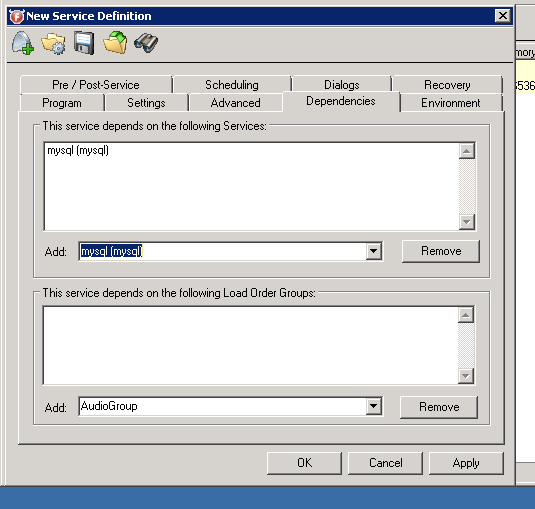Click the binoculars search icon
This screenshot has width=535, height=509.
[x=146, y=43]
